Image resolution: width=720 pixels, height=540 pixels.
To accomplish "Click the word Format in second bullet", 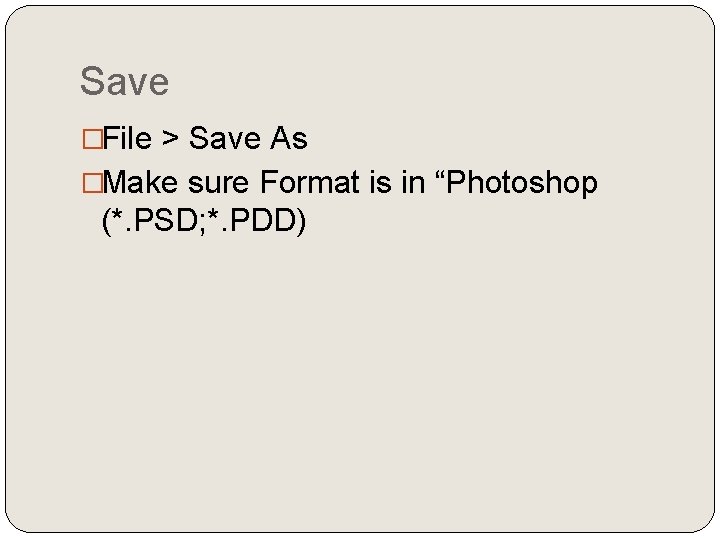I will [309, 182].
